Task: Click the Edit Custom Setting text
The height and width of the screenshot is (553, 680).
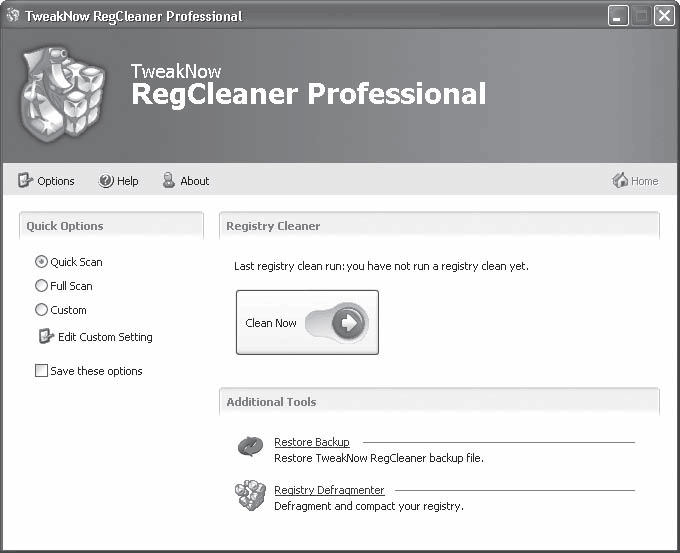Action: pyautogui.click(x=105, y=337)
